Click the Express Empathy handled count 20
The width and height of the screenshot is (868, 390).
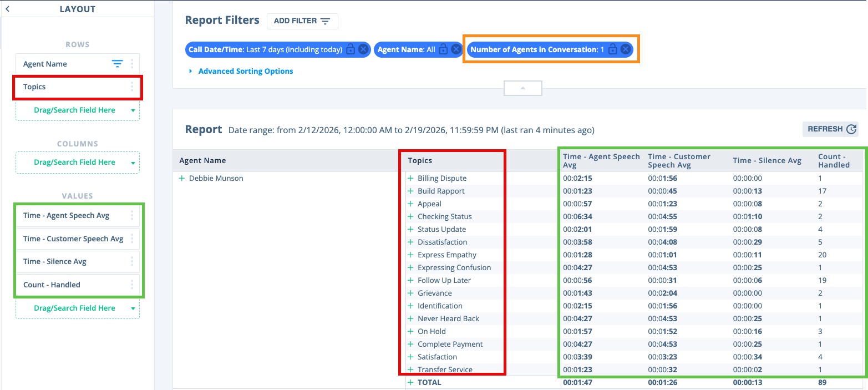[822, 255]
